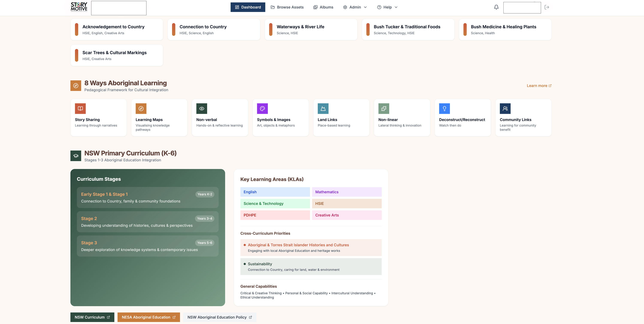Viewport: 644px width, 324px height.
Task: Select the Story Sharing book icon
Action: click(80, 108)
